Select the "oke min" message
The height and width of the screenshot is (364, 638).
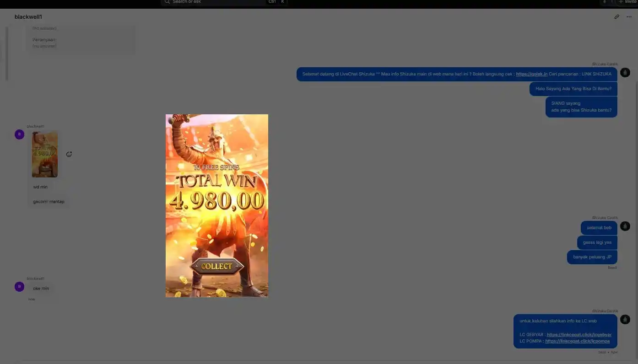[x=41, y=289]
